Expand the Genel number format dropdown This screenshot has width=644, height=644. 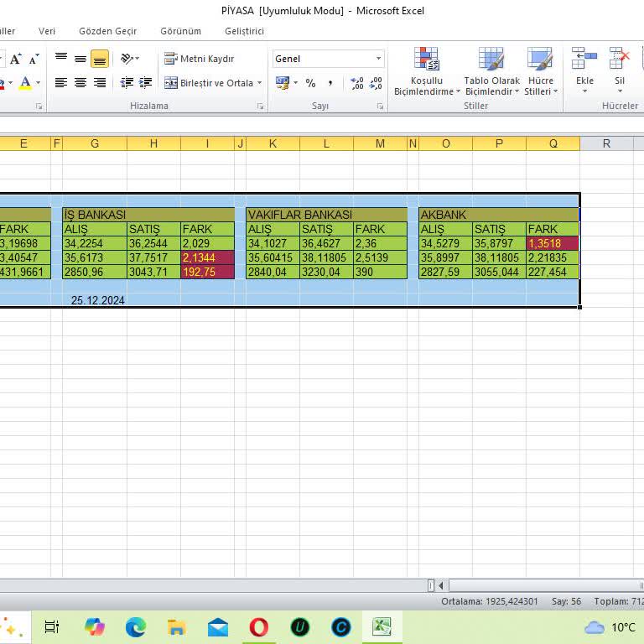click(378, 59)
